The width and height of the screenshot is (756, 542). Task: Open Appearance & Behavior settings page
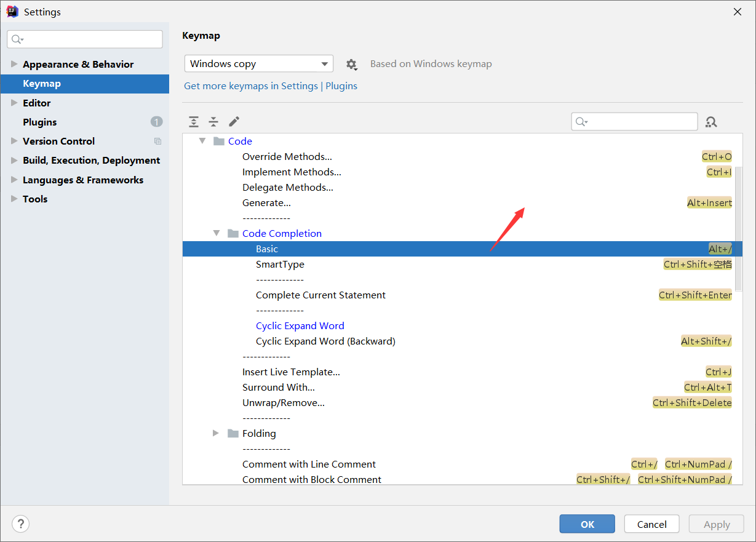point(78,64)
